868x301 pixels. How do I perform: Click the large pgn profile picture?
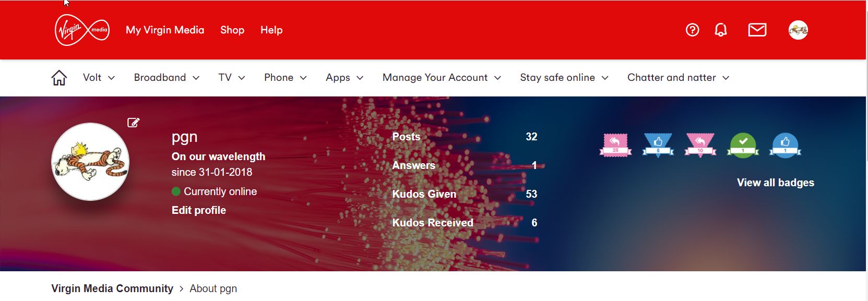click(x=90, y=162)
